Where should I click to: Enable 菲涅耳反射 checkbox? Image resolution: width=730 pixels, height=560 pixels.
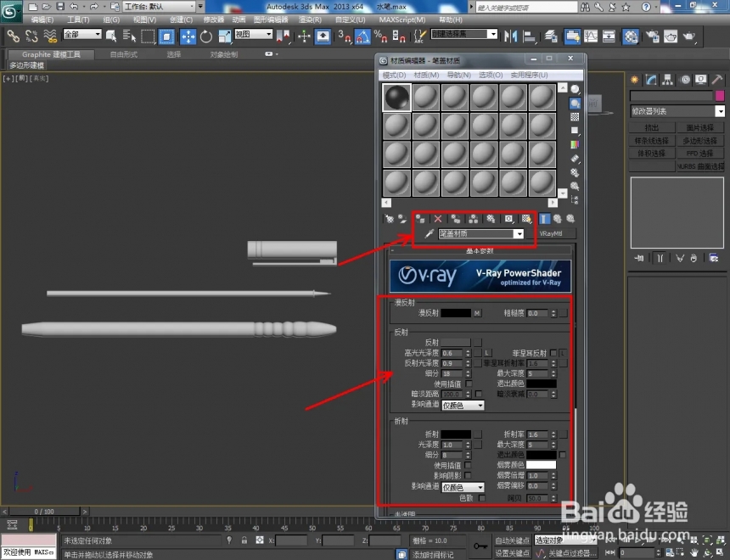[x=553, y=353]
